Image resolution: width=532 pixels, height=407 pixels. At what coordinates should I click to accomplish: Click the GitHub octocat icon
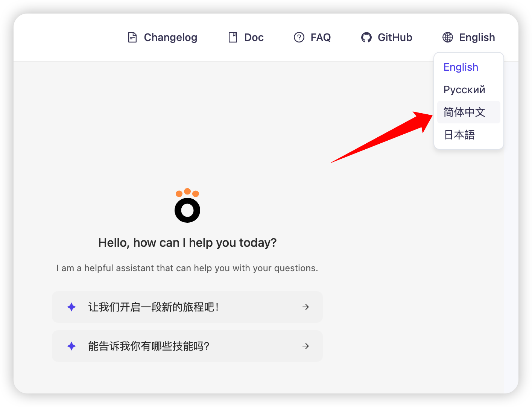[366, 38]
